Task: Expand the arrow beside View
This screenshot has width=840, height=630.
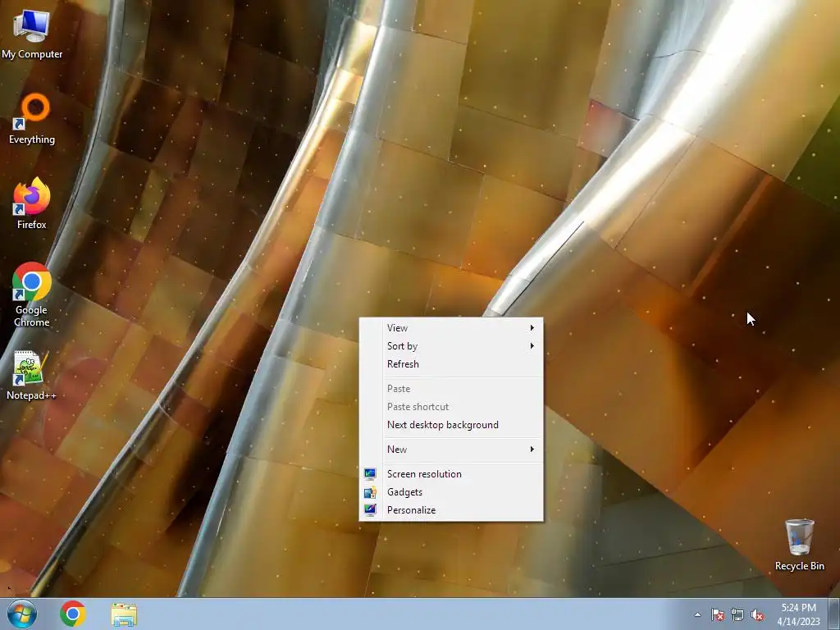Action: coord(532,327)
